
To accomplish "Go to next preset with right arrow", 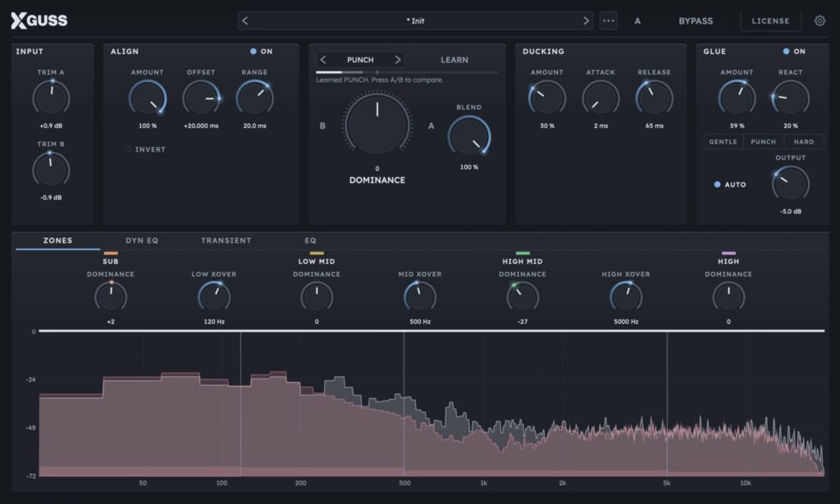I will pyautogui.click(x=586, y=20).
